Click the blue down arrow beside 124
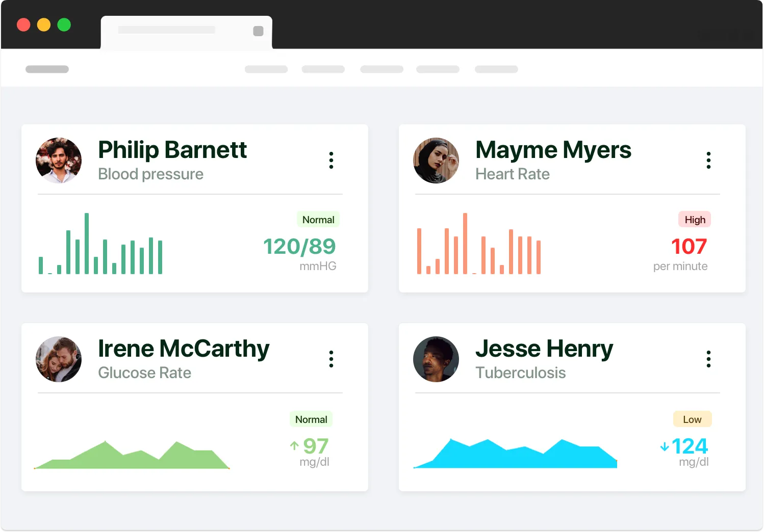The width and height of the screenshot is (764, 532). (664, 447)
